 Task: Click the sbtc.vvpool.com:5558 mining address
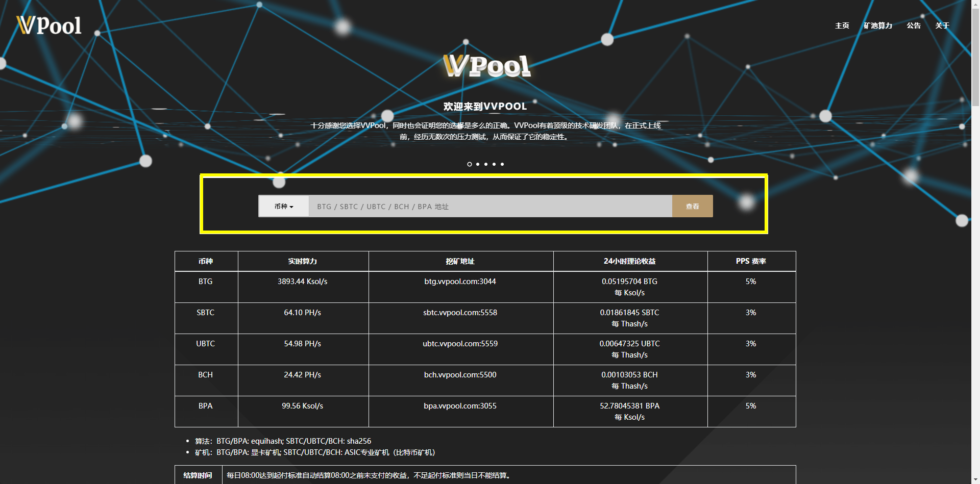[x=460, y=313]
